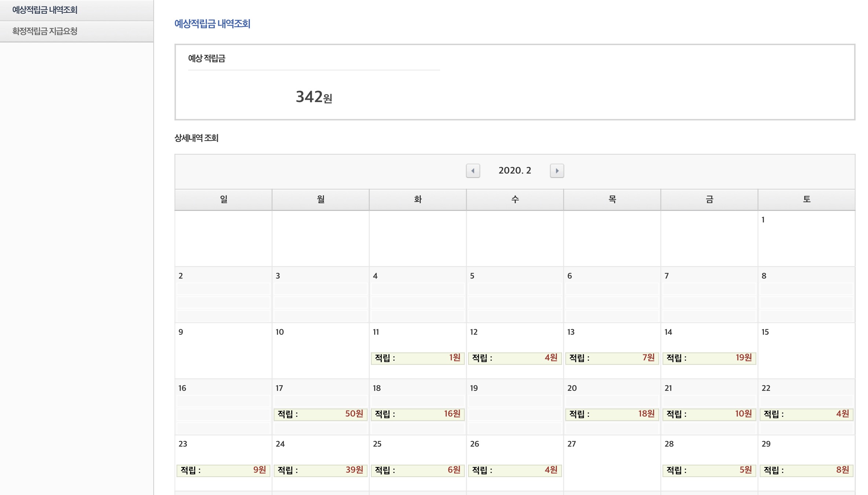The width and height of the screenshot is (868, 495).
Task: Open the 18원 reward on the 20th
Action: (x=612, y=414)
